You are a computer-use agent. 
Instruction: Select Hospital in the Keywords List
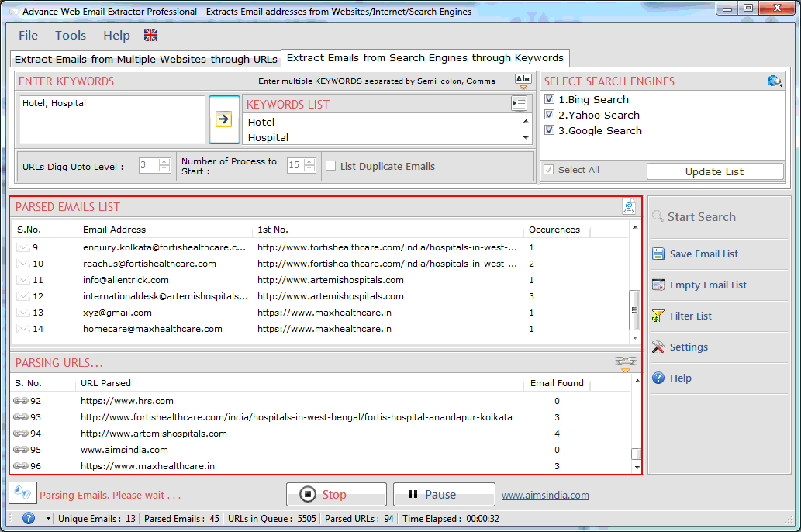coord(268,137)
